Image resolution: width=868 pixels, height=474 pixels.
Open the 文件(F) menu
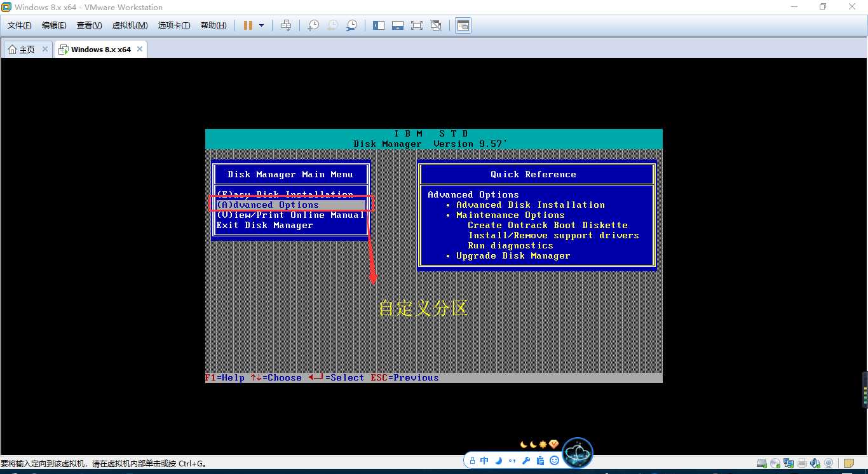point(20,25)
